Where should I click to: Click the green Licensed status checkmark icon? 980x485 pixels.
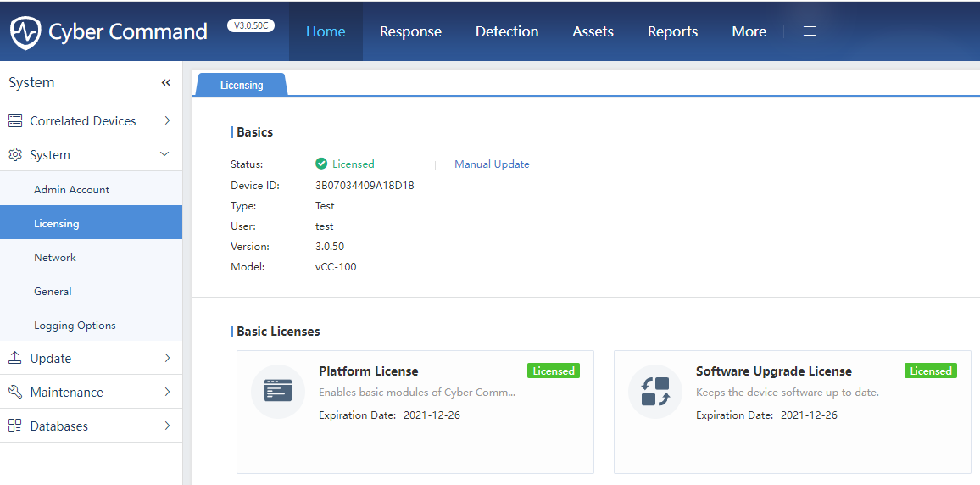coord(321,164)
